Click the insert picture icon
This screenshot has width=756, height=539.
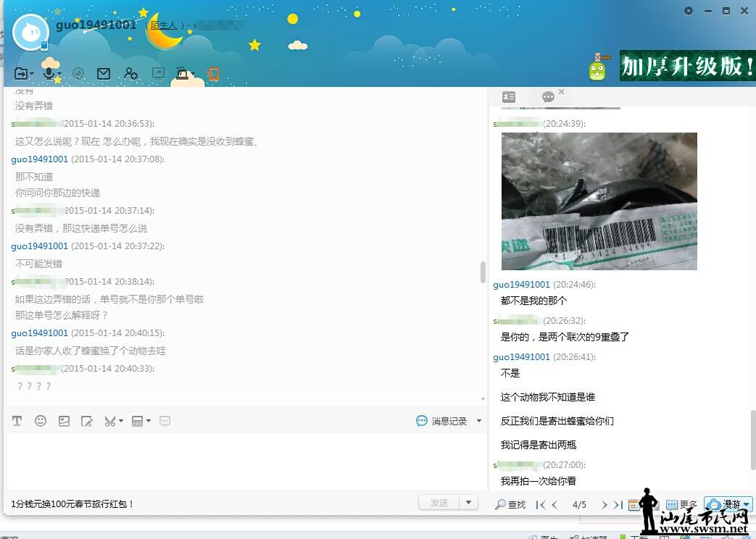pos(64,421)
